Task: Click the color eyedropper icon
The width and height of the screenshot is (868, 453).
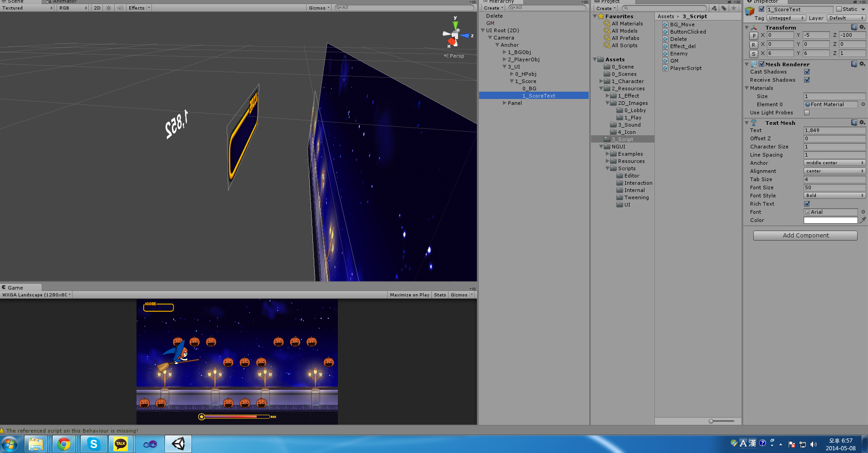Action: coord(863,220)
